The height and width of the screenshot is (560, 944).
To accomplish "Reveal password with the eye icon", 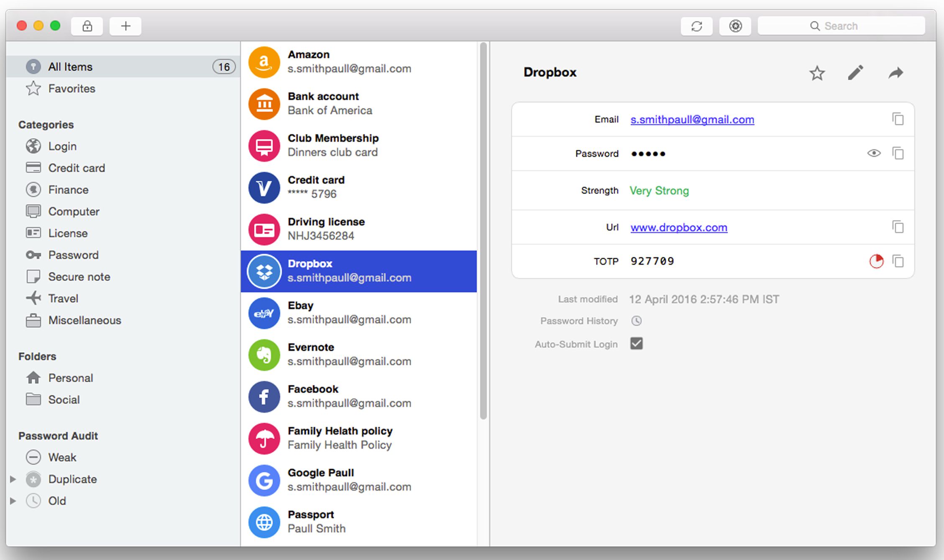I will [874, 153].
